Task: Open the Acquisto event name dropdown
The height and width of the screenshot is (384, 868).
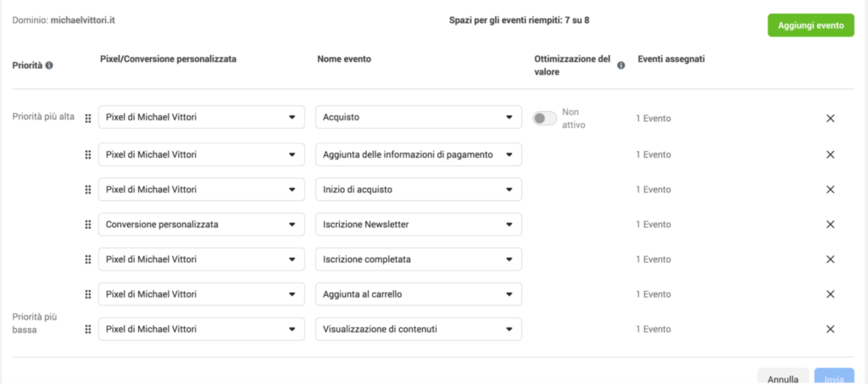Action: (x=418, y=117)
